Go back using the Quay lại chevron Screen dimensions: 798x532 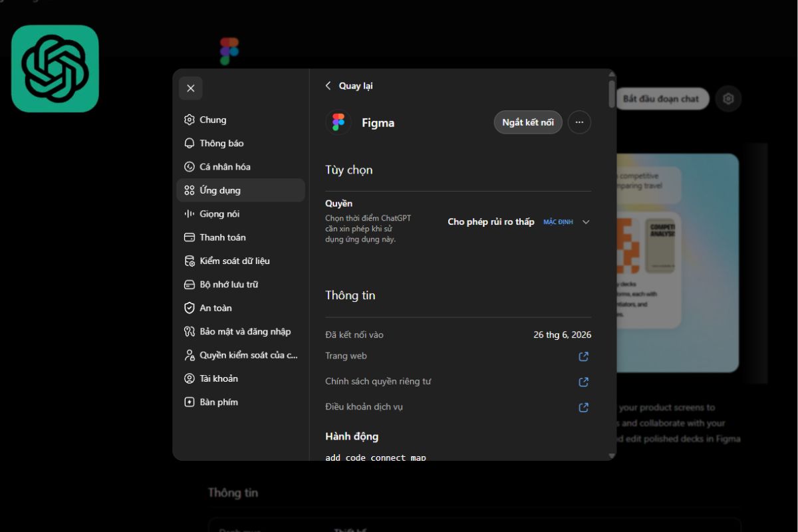(x=328, y=86)
